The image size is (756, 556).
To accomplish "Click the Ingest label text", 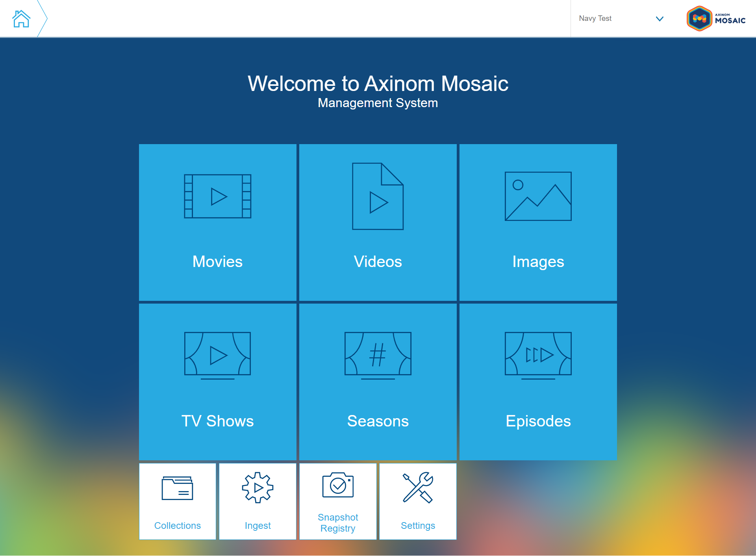I will coord(258,526).
